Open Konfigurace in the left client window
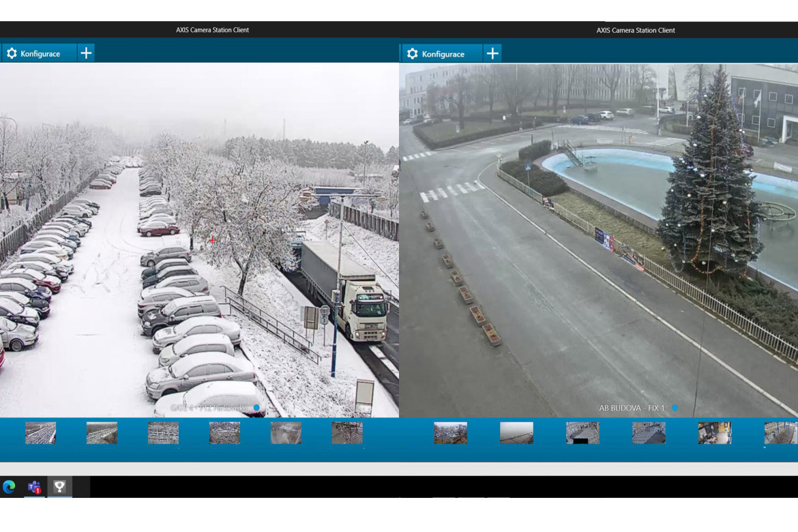 pyautogui.click(x=40, y=53)
